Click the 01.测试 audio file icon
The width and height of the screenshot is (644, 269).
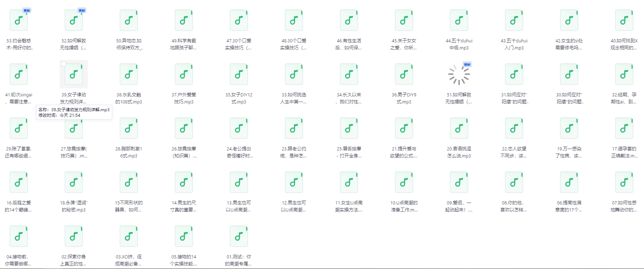pyautogui.click(x=239, y=236)
